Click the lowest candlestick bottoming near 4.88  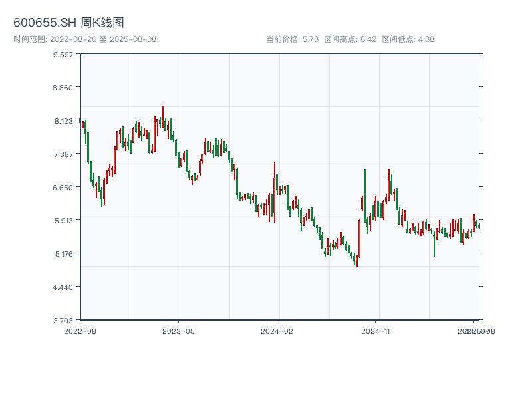[357, 261]
